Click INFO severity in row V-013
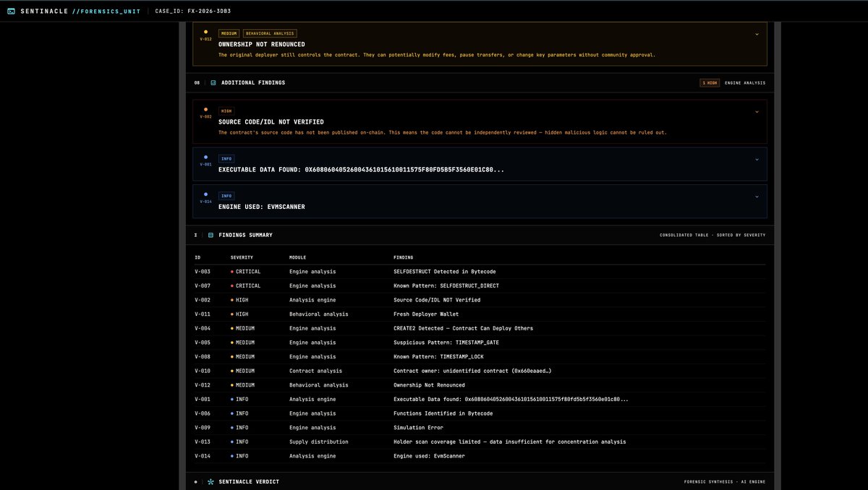Screen dimensions: 868x490 pyautogui.click(x=239, y=442)
